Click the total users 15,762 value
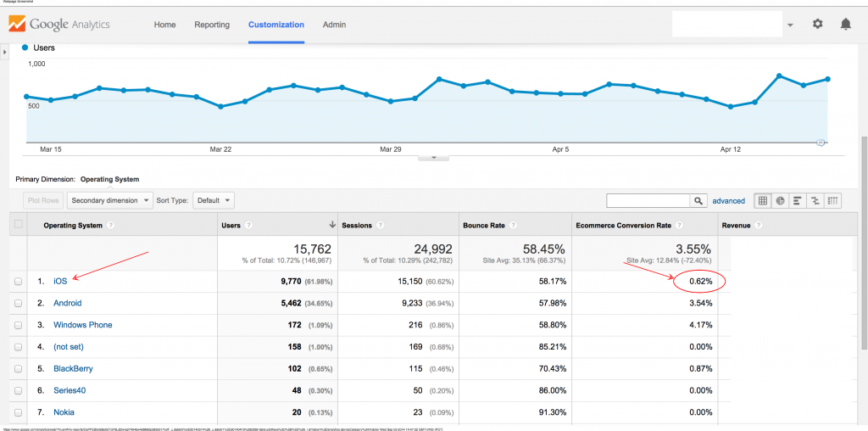868x431 pixels. coord(310,249)
